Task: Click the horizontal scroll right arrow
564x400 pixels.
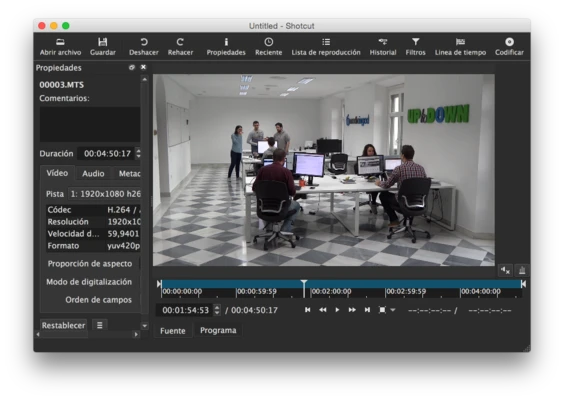Action: click(136, 335)
